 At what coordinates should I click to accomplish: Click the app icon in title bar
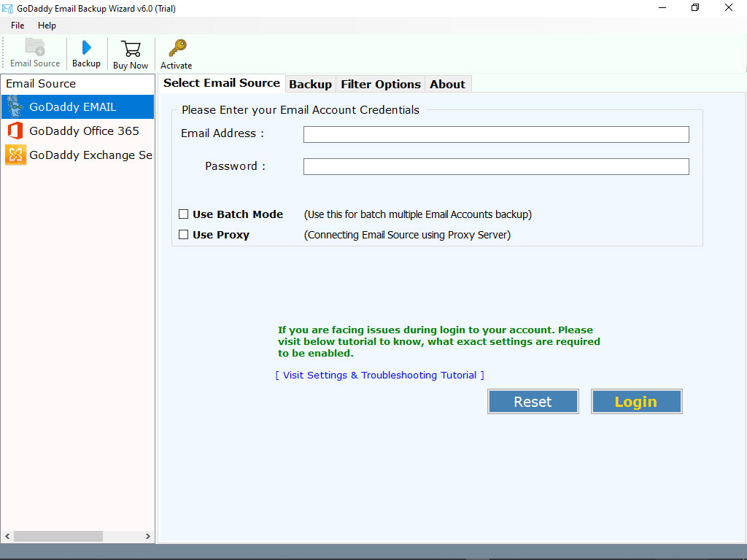click(7, 8)
